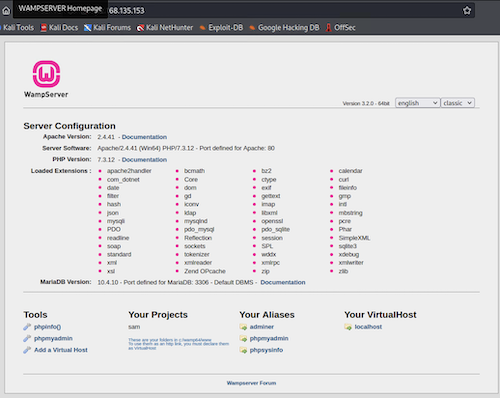Screen dimensions: 500x398
Task: Click the pdo_sqlite extension entry
Action: coord(275,230)
